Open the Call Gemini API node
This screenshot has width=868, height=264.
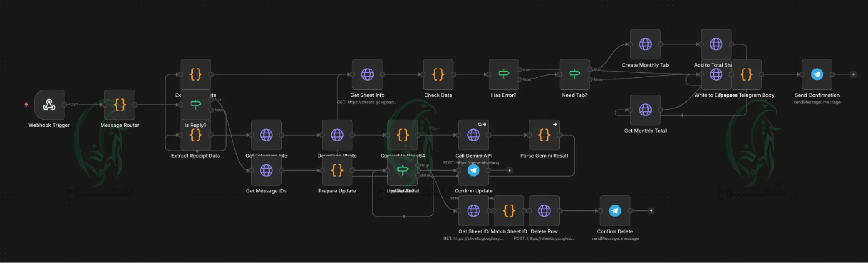pos(473,135)
